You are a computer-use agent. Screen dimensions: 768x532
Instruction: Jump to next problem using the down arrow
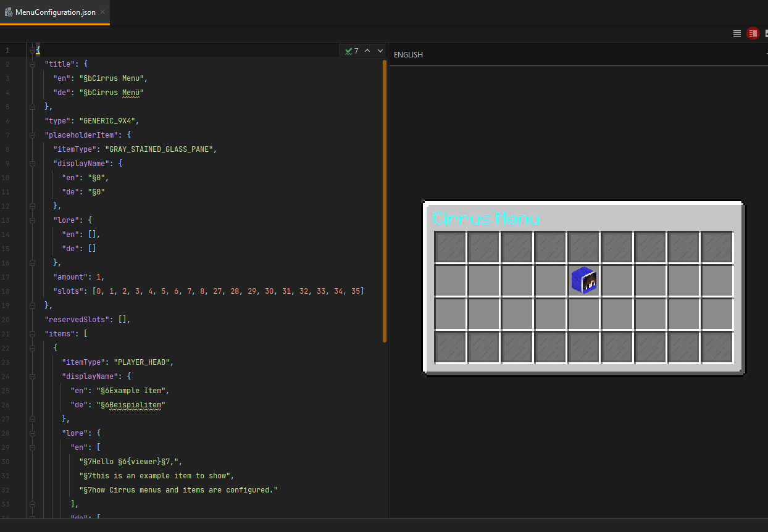tap(380, 51)
